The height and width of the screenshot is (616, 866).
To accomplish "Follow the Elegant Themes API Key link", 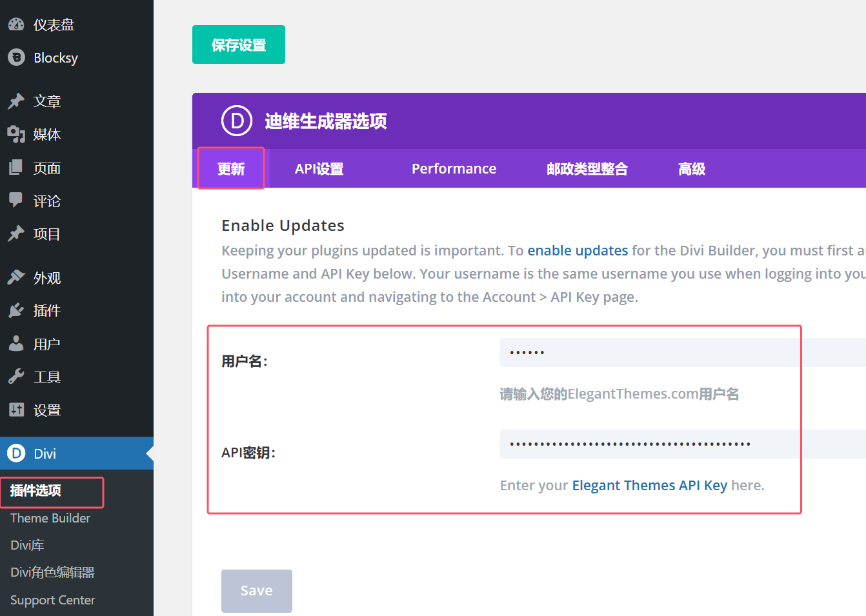I will (650, 485).
